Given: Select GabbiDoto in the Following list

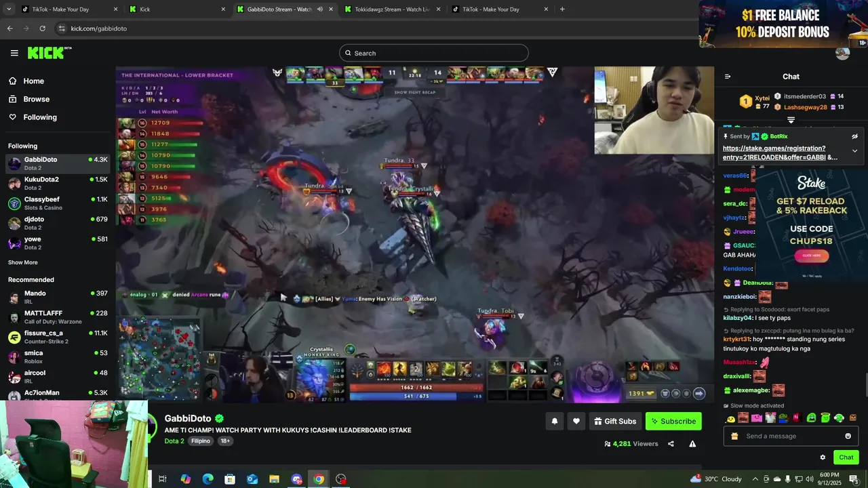Looking at the screenshot, I should point(58,163).
